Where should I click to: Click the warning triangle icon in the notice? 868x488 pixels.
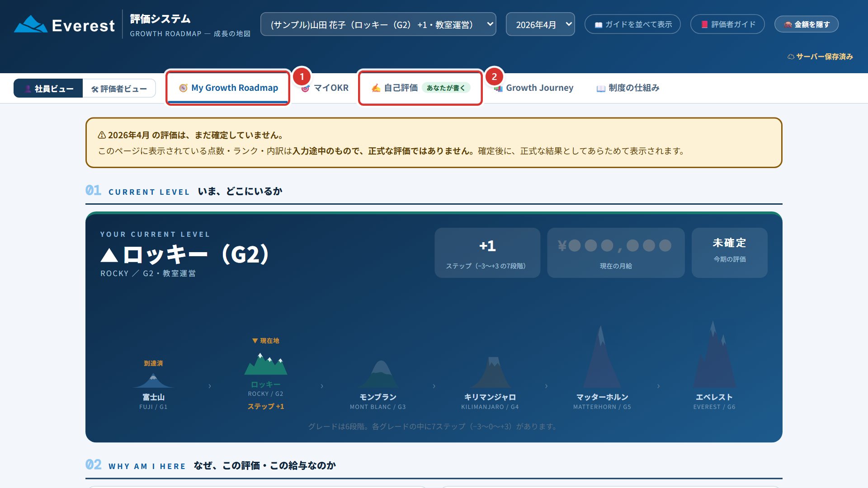pos(102,135)
